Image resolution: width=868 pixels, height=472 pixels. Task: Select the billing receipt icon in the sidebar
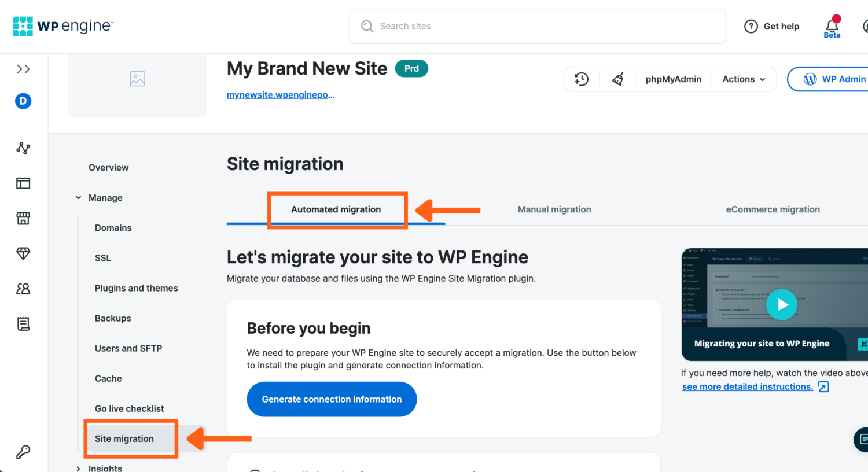(x=23, y=324)
